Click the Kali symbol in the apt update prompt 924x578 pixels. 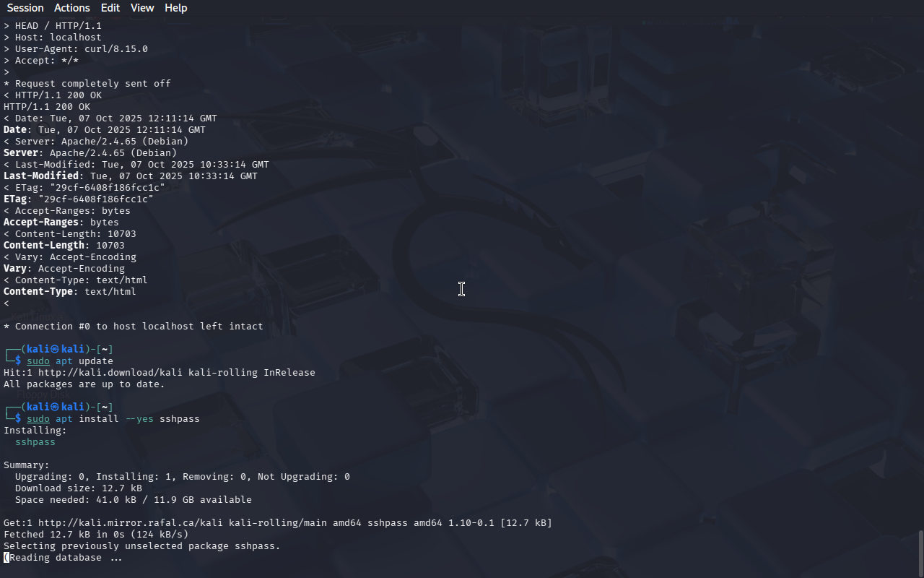(x=55, y=350)
